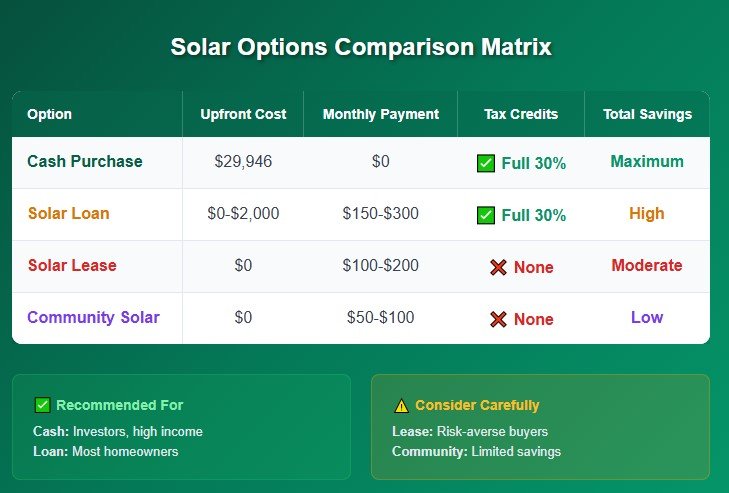The width and height of the screenshot is (729, 493).
Task: Select the Option column header
Action: click(x=49, y=114)
